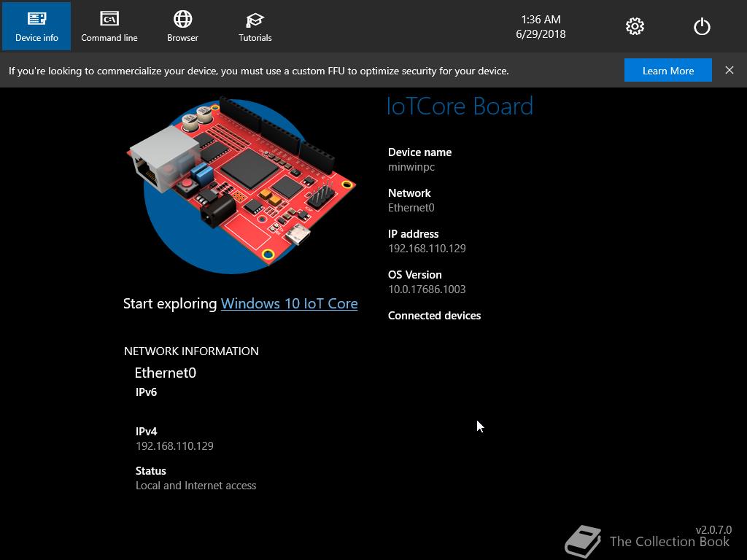Click the version number v2.0.7.0
Screen dimensions: 747x560
(713, 529)
